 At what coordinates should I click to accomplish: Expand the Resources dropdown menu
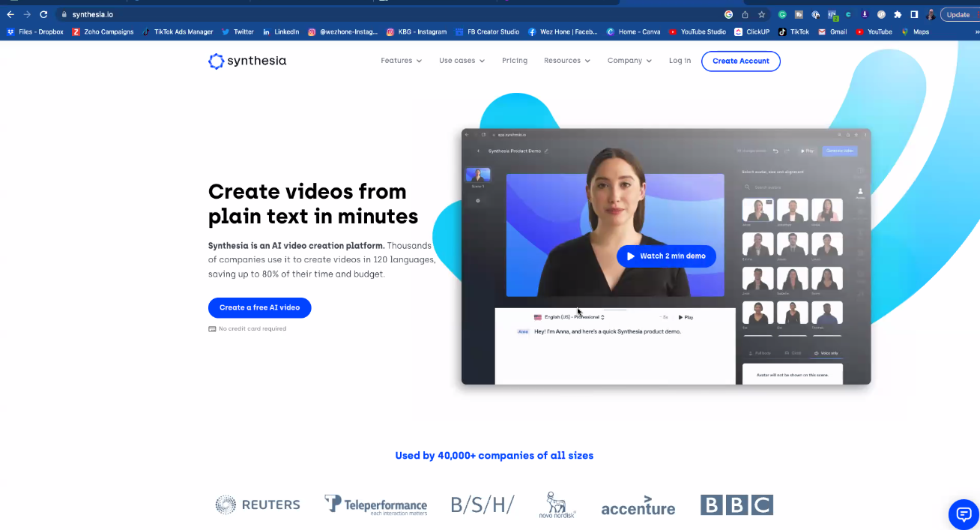(566, 61)
